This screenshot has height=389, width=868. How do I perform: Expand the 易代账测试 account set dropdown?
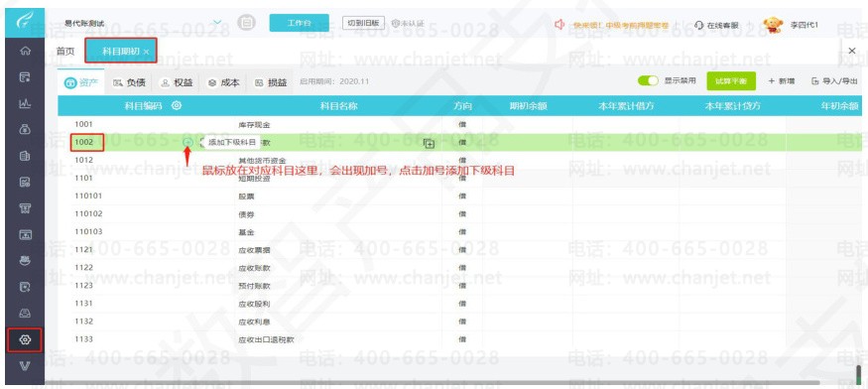tap(217, 23)
